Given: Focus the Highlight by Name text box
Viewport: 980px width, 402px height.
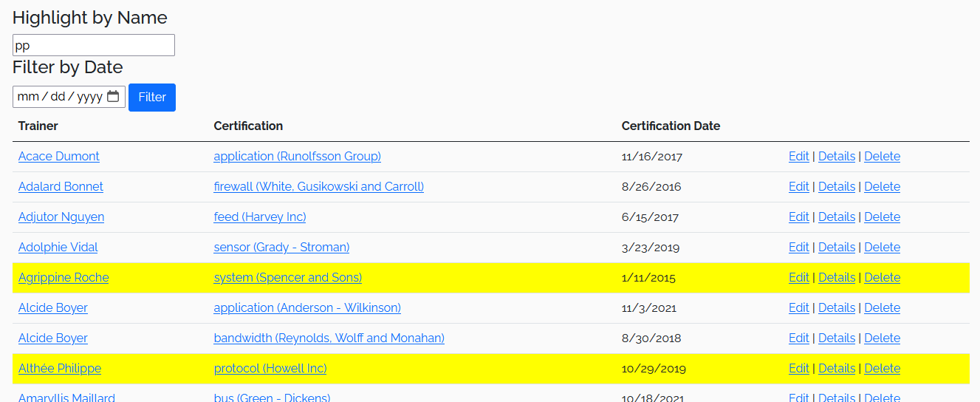Looking at the screenshot, I should (x=94, y=45).
